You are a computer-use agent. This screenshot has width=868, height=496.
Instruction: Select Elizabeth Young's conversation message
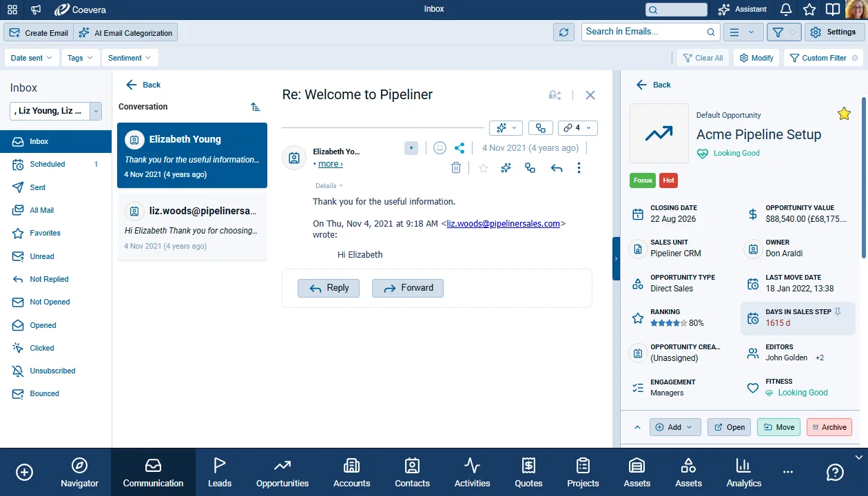pyautogui.click(x=192, y=156)
